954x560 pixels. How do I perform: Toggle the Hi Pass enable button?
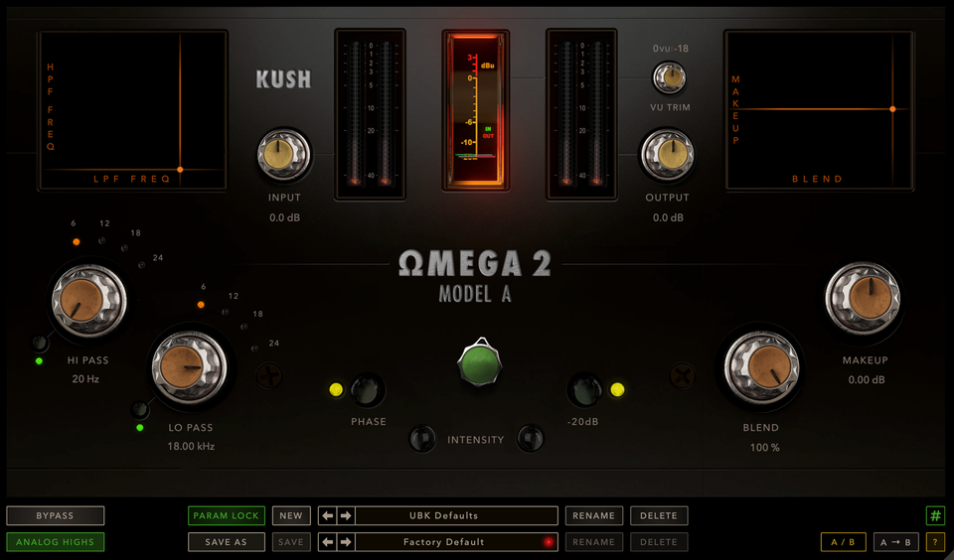40,344
